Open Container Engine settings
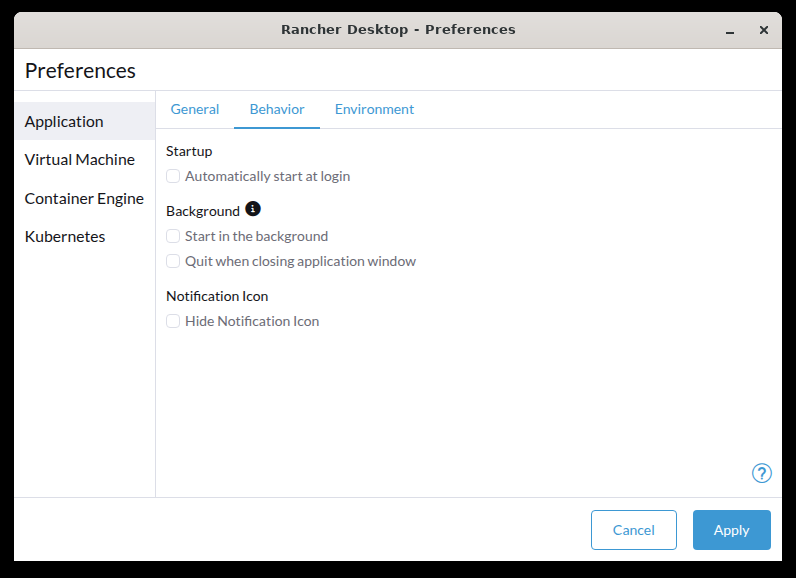The image size is (796, 578). [x=84, y=198]
